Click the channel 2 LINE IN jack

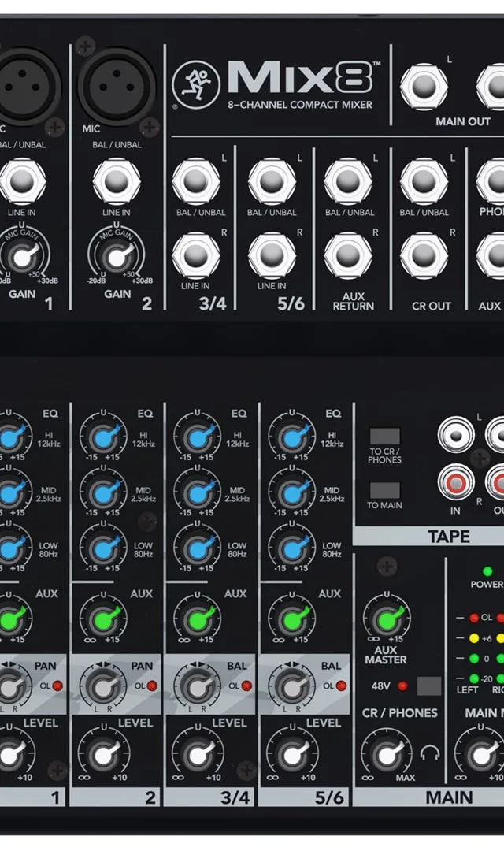[116, 180]
